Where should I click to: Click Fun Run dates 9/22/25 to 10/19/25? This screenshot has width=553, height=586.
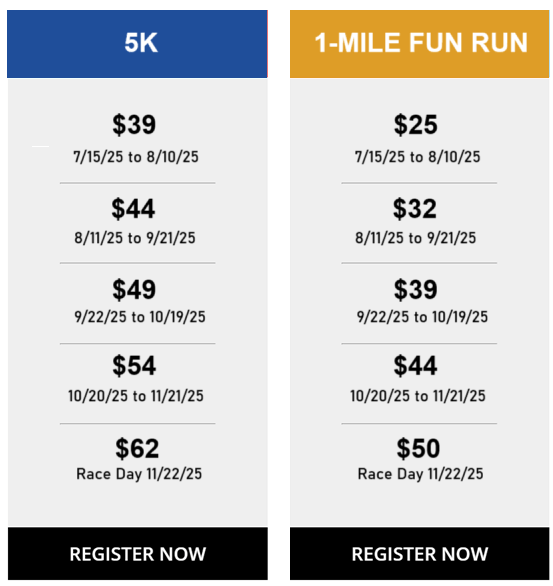click(x=422, y=317)
